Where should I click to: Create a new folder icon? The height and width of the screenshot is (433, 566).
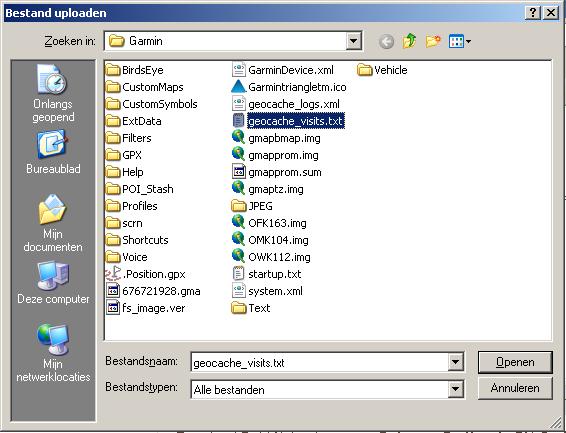(x=433, y=41)
